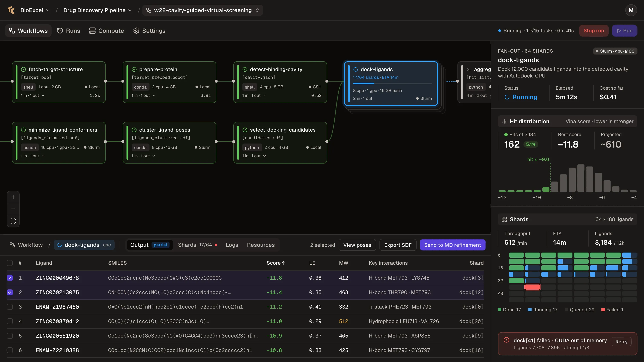Expand fetch-target-structure 1 in 1 out ports

point(33,95)
